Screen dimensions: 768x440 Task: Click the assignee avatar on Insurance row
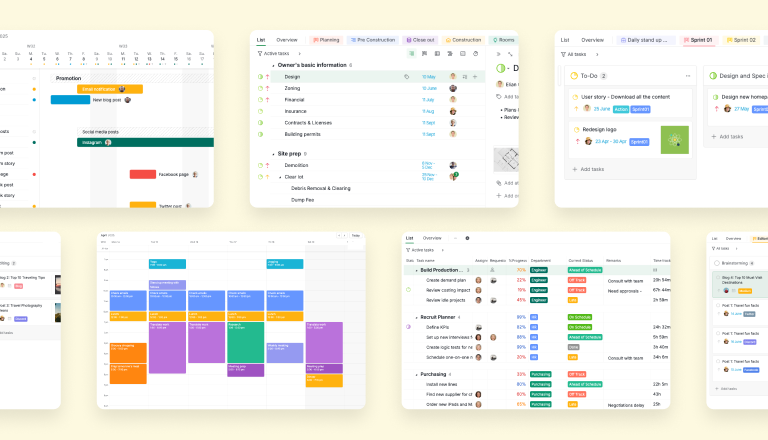453,111
